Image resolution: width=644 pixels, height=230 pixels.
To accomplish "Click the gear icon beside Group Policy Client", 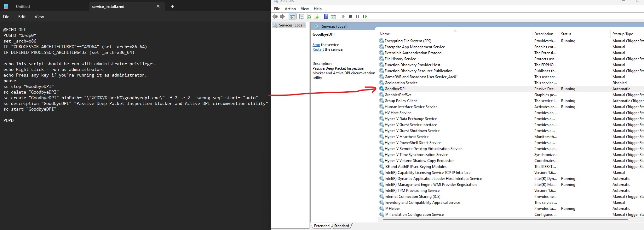I will 381,101.
